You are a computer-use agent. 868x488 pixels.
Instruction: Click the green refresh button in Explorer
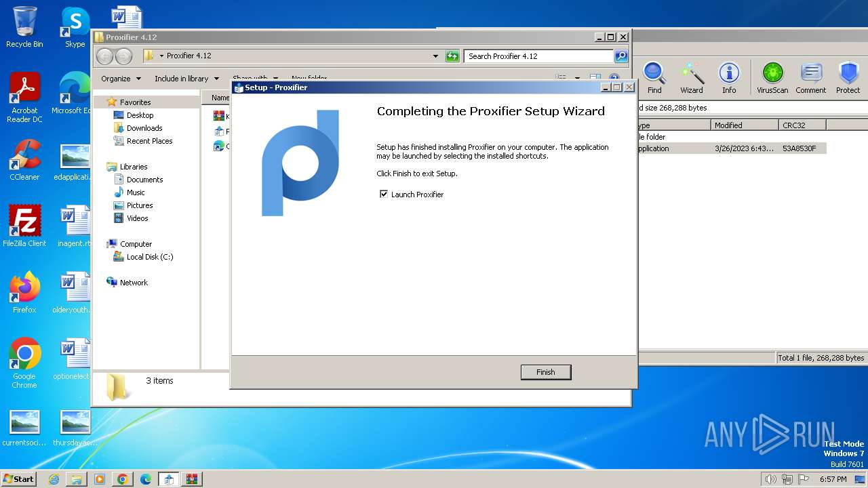452,56
